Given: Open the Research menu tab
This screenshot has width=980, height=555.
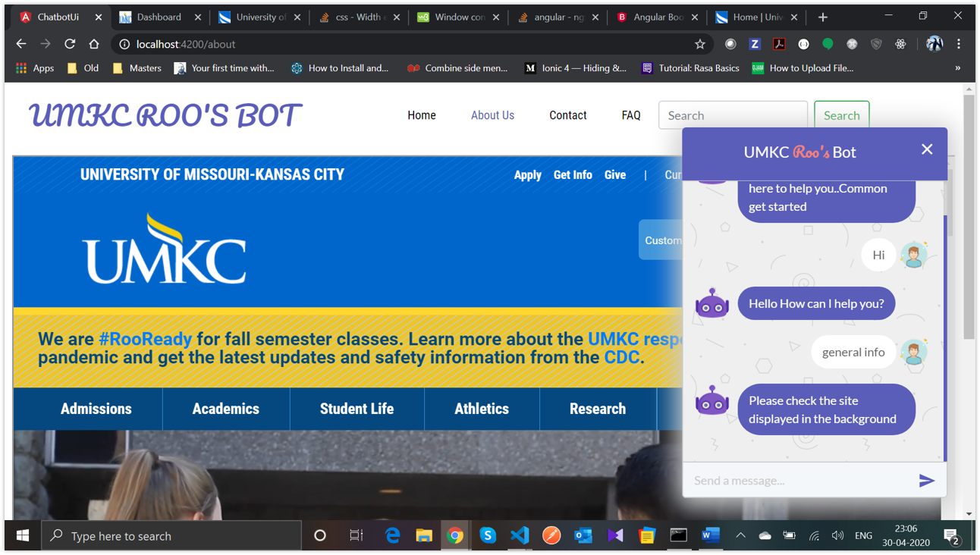Looking at the screenshot, I should point(598,409).
